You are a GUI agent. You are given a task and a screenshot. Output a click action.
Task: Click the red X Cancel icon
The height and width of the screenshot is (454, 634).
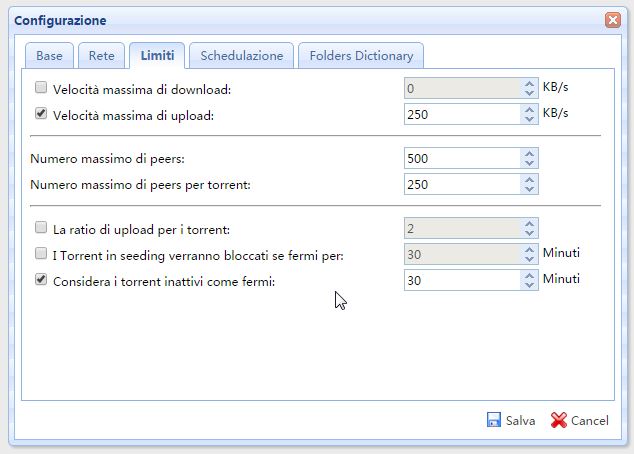(559, 420)
